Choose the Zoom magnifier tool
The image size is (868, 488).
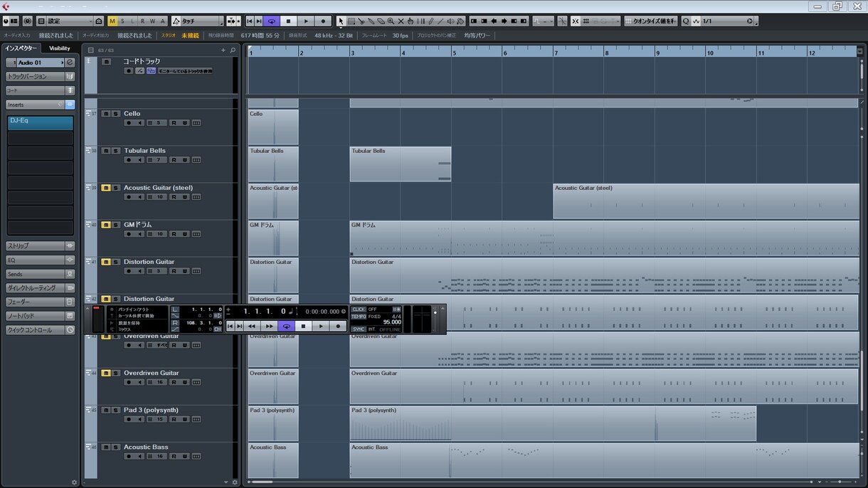(391, 21)
